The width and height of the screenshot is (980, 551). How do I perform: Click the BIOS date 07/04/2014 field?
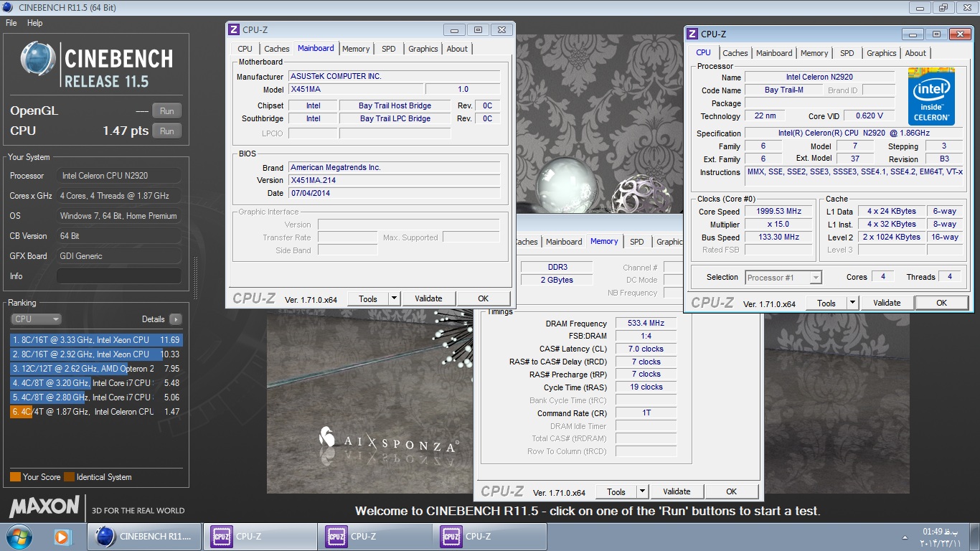pos(395,193)
